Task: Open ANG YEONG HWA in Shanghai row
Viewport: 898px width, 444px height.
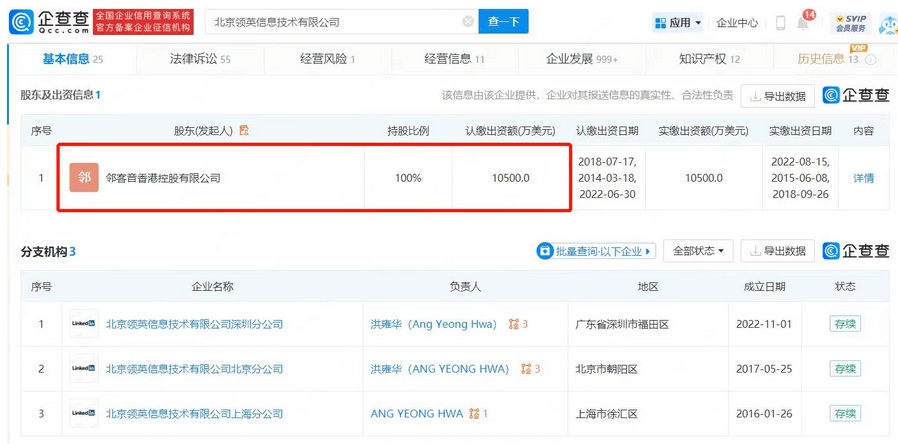Action: pyautogui.click(x=416, y=414)
